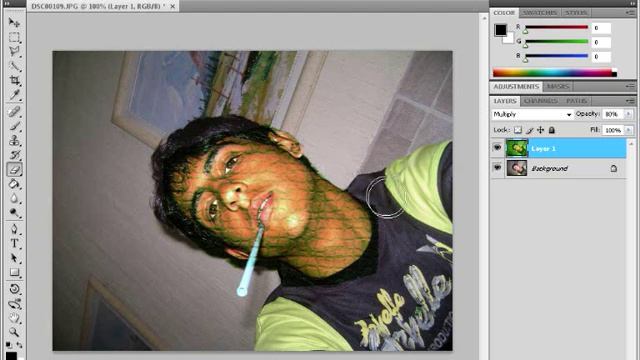Select the Brush tool
This screenshot has width=640, height=360.
pos(14,126)
